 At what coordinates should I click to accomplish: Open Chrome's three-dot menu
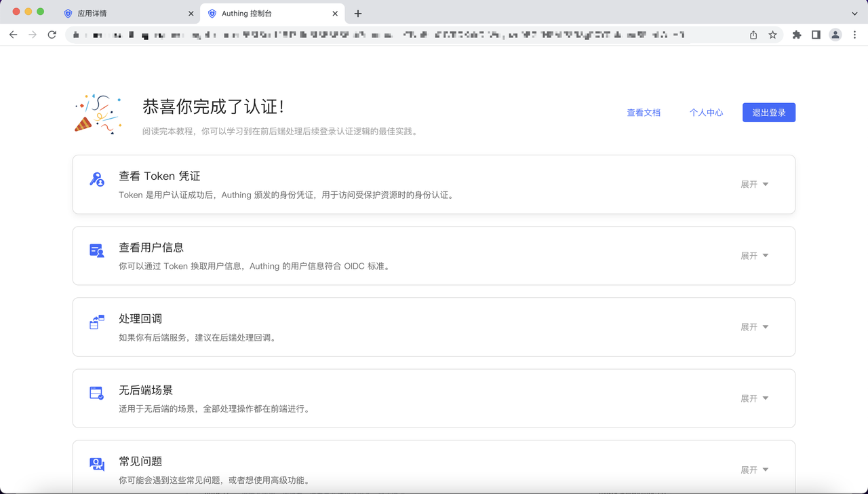[856, 35]
